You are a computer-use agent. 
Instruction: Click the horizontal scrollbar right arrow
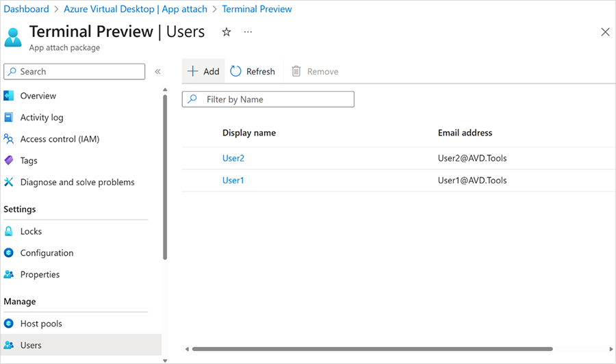click(x=611, y=349)
